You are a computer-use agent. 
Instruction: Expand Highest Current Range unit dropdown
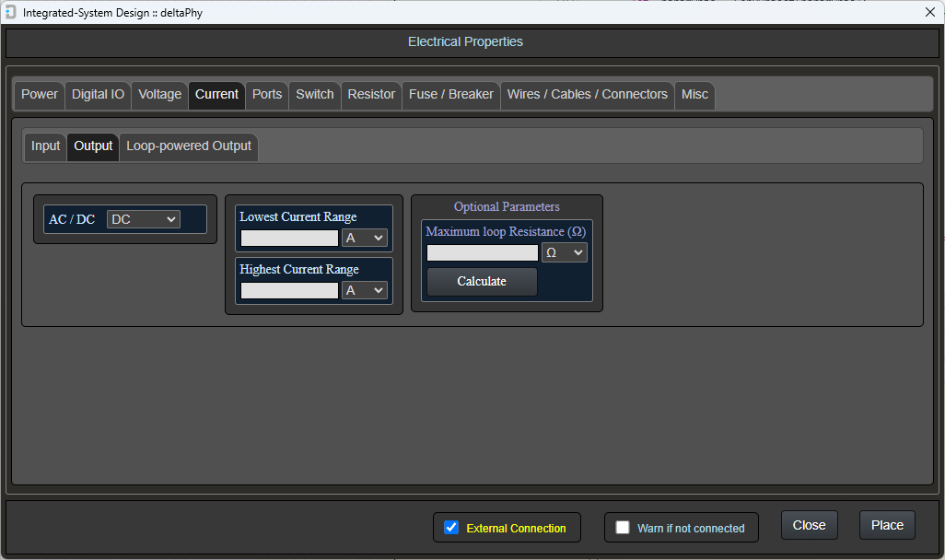click(365, 290)
